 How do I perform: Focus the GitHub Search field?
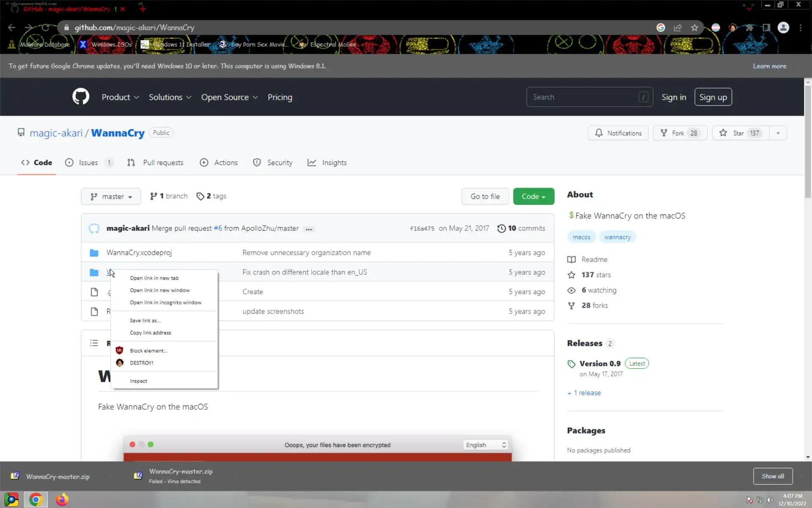pos(584,97)
